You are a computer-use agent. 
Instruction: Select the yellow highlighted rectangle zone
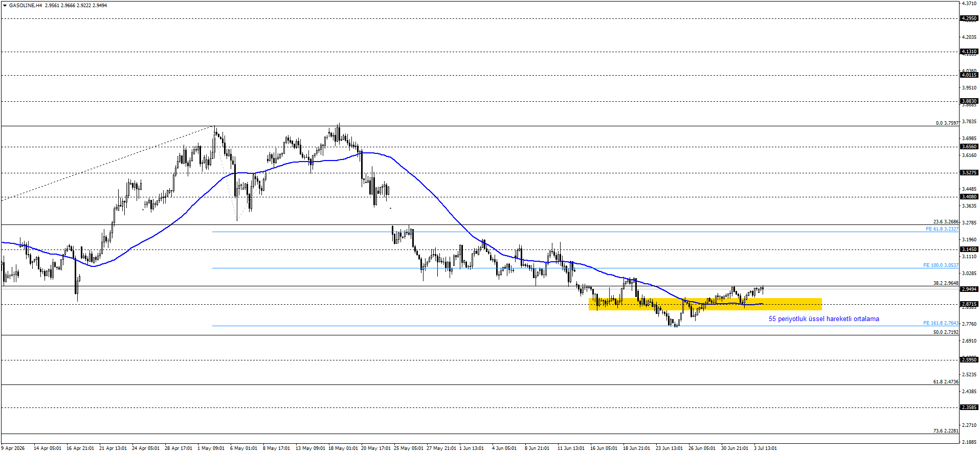tap(705, 304)
